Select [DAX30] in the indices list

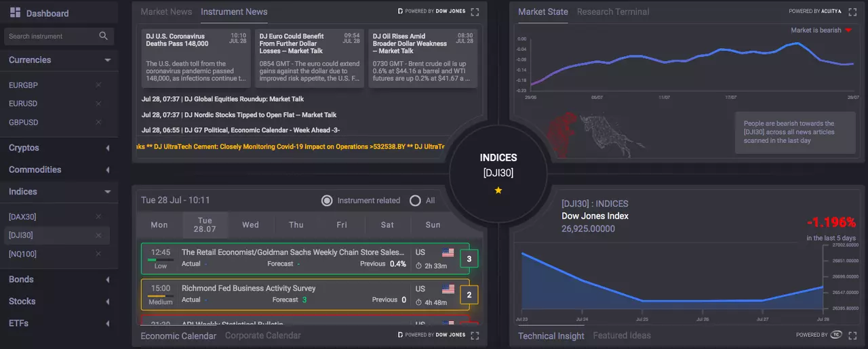pyautogui.click(x=22, y=216)
